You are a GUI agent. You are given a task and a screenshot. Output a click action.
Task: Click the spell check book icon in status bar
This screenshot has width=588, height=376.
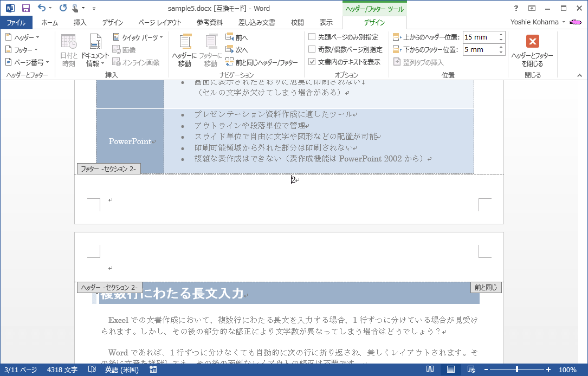(x=92, y=369)
